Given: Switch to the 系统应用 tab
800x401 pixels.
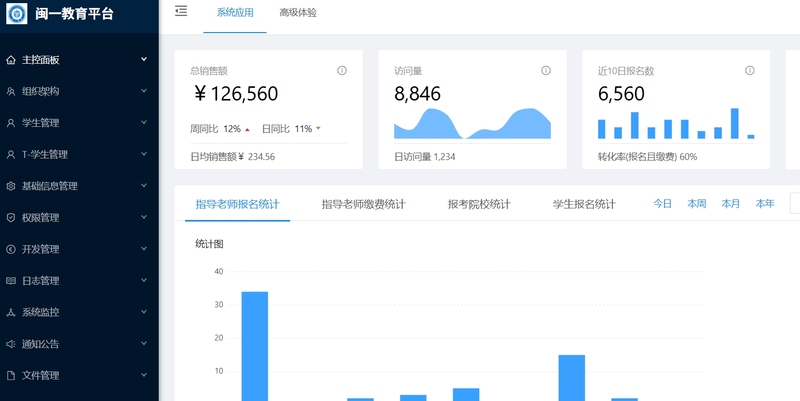Looking at the screenshot, I should coord(235,13).
